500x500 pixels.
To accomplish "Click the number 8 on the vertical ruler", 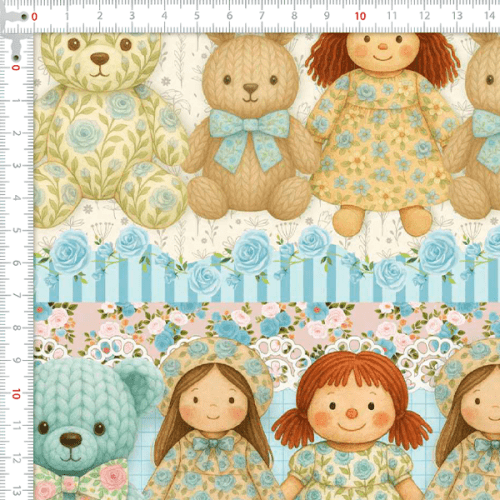I will tap(16, 328).
